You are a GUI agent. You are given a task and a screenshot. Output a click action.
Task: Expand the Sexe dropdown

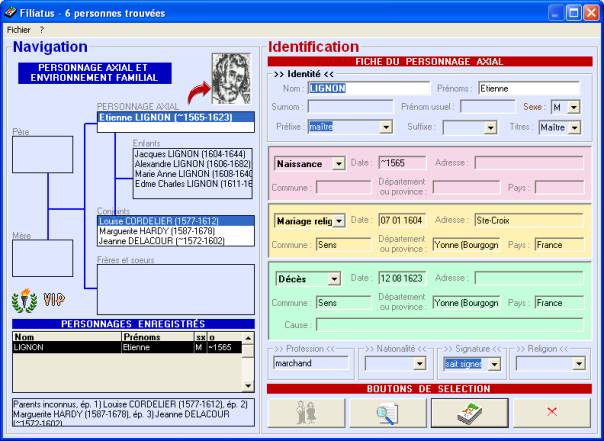click(x=574, y=107)
